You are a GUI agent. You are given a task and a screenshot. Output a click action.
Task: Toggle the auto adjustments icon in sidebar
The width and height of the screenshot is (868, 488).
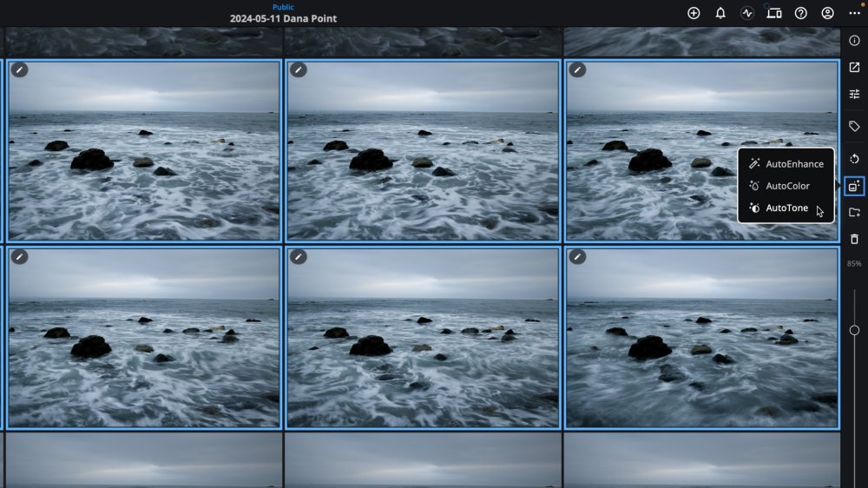point(854,186)
